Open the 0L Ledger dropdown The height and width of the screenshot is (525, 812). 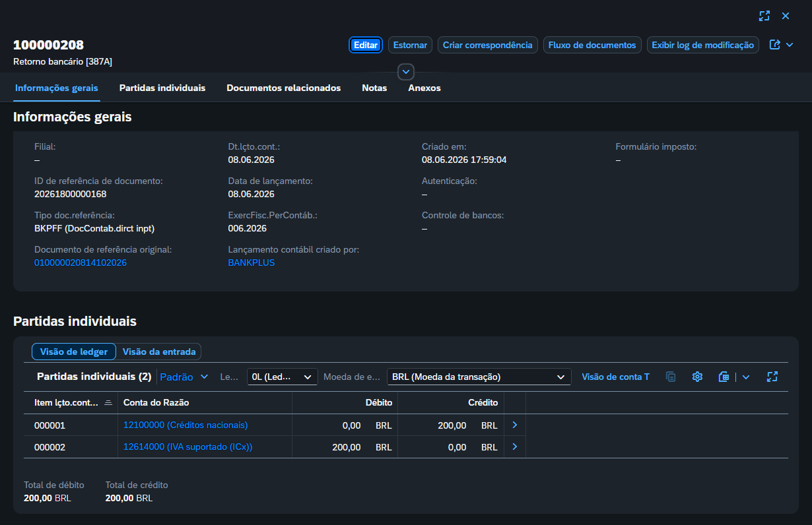[x=282, y=377]
